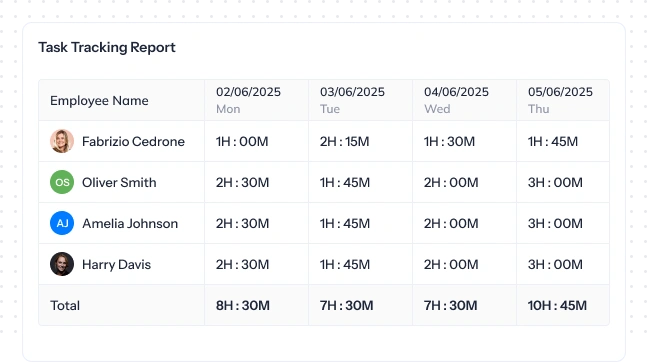This screenshot has height=362, width=647.
Task: Click Fabrizio Cedrone's avatar photo
Action: [x=62, y=141]
